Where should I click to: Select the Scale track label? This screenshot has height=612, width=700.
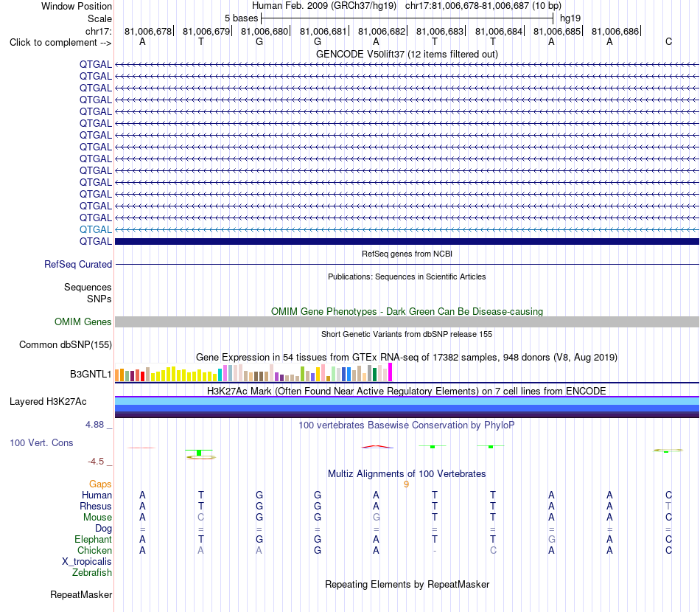click(x=99, y=18)
